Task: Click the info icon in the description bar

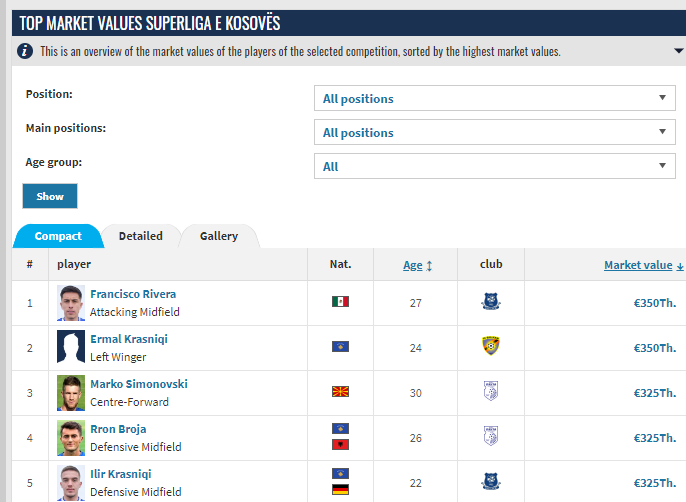Action: (x=24, y=51)
